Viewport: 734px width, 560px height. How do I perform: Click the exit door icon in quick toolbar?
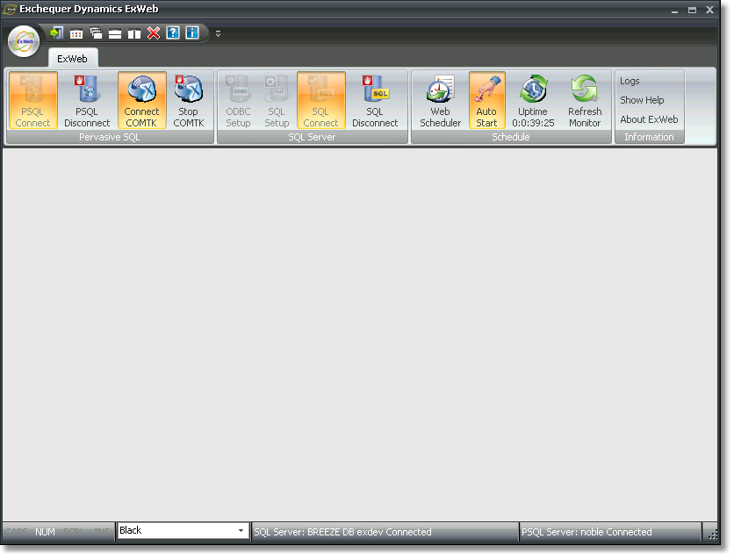pyautogui.click(x=57, y=32)
